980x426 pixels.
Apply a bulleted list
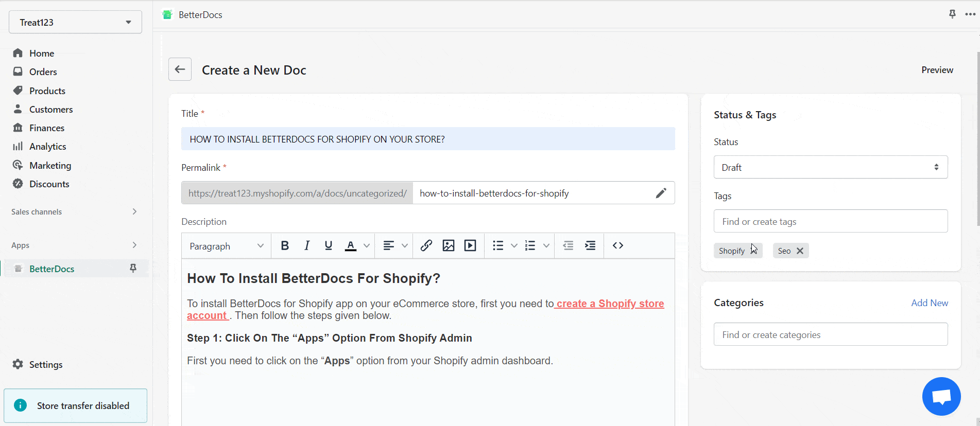click(498, 245)
